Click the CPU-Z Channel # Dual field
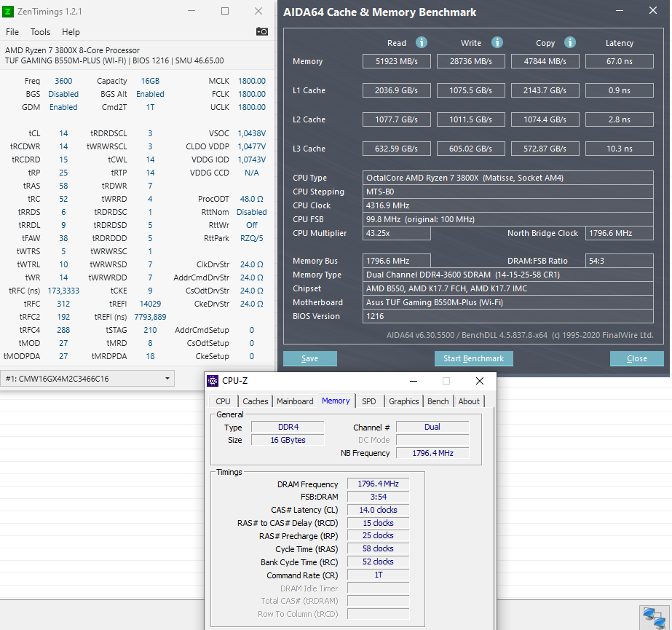 [432, 427]
